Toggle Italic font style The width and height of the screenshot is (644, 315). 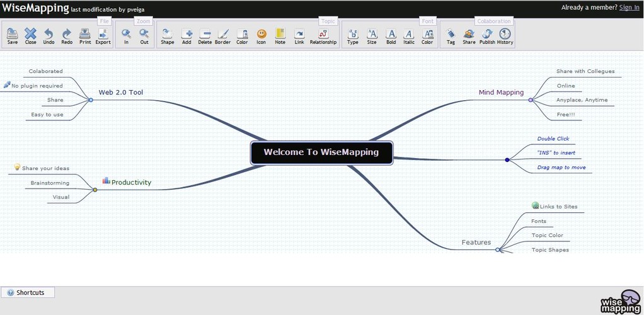pyautogui.click(x=409, y=36)
